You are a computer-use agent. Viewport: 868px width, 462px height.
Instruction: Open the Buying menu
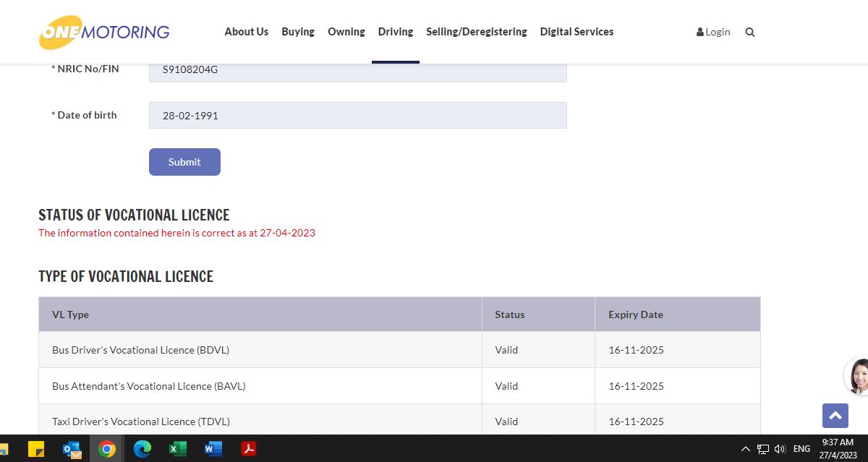click(x=298, y=32)
